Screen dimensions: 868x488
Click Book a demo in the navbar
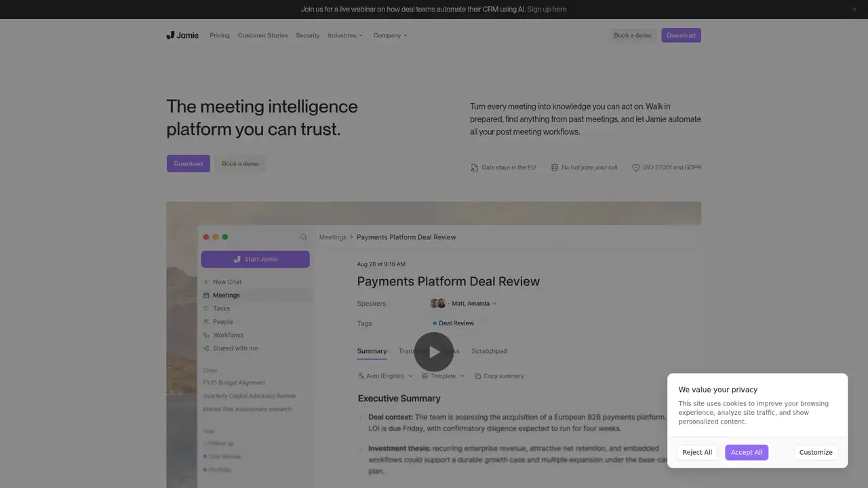tap(633, 35)
